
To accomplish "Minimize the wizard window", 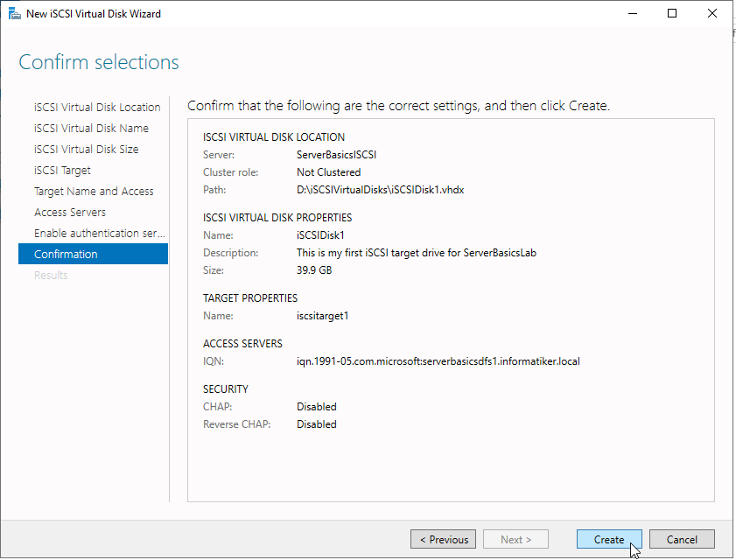I will click(632, 14).
